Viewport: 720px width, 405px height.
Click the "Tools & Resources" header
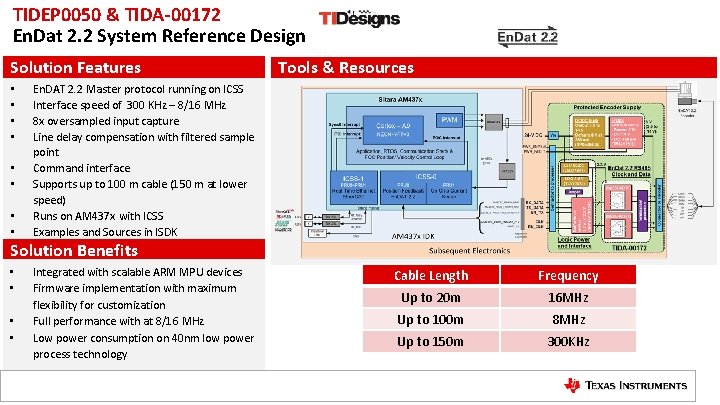(x=494, y=68)
